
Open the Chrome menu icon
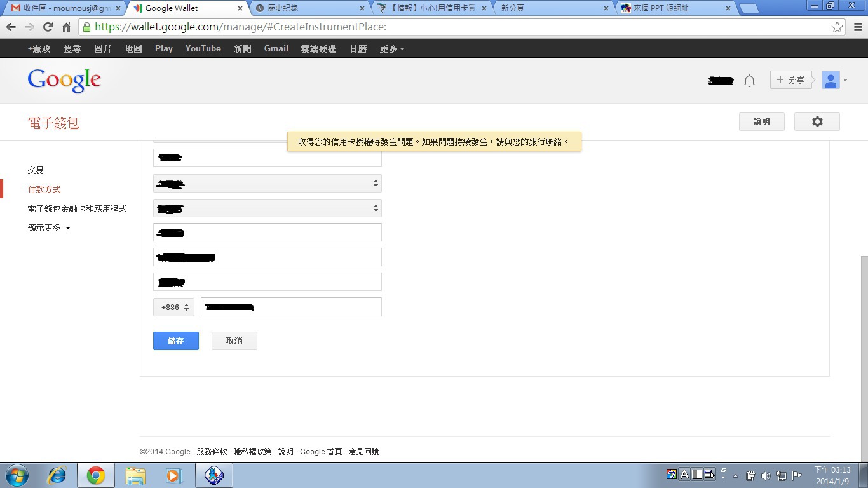point(857,27)
